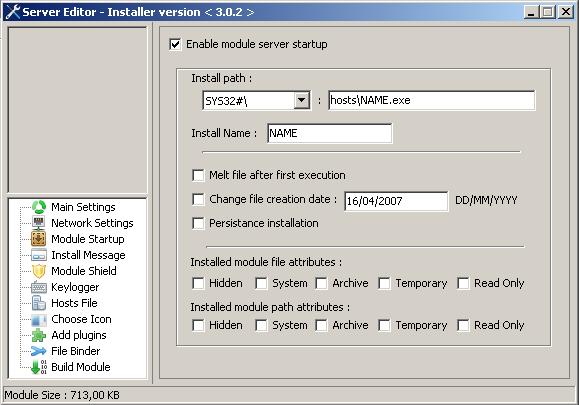Click the Keylogger keyboard icon

(39, 287)
